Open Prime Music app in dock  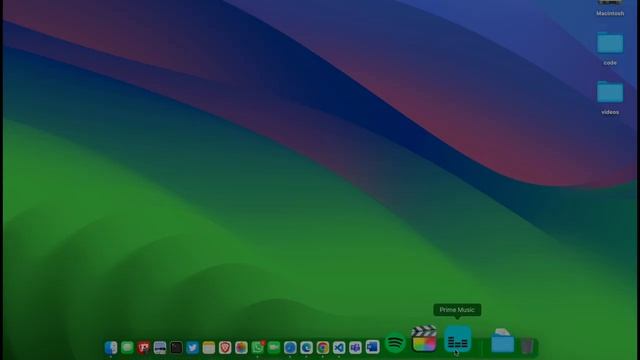coord(458,339)
